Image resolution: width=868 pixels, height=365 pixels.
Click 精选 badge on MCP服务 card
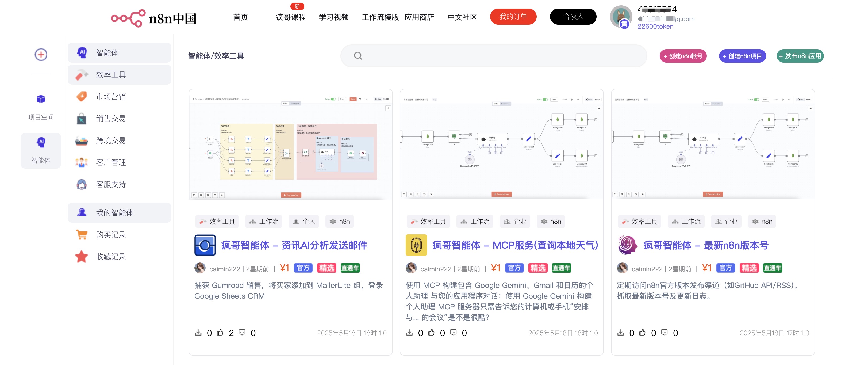(x=538, y=268)
